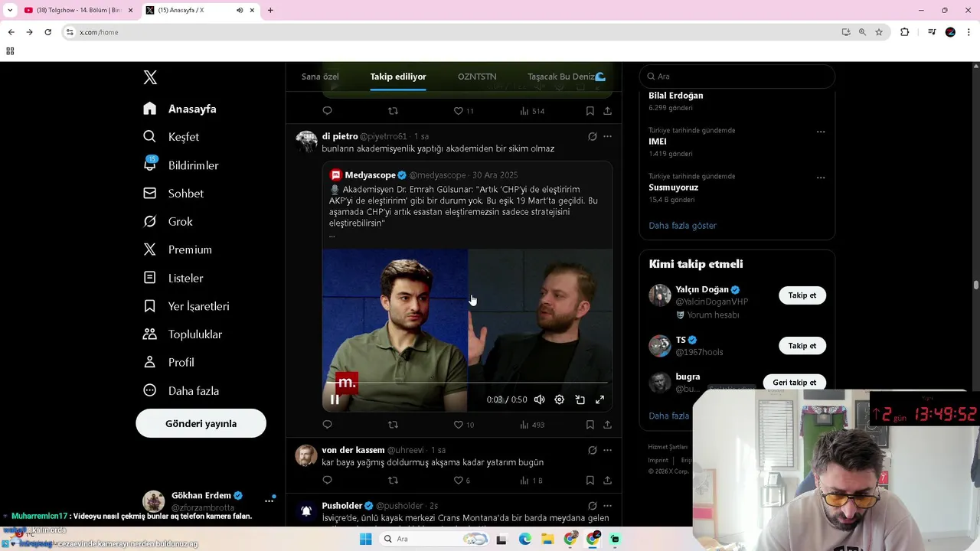The height and width of the screenshot is (551, 980).
Task: Click Daha fazla göster in trends
Action: pos(683,226)
